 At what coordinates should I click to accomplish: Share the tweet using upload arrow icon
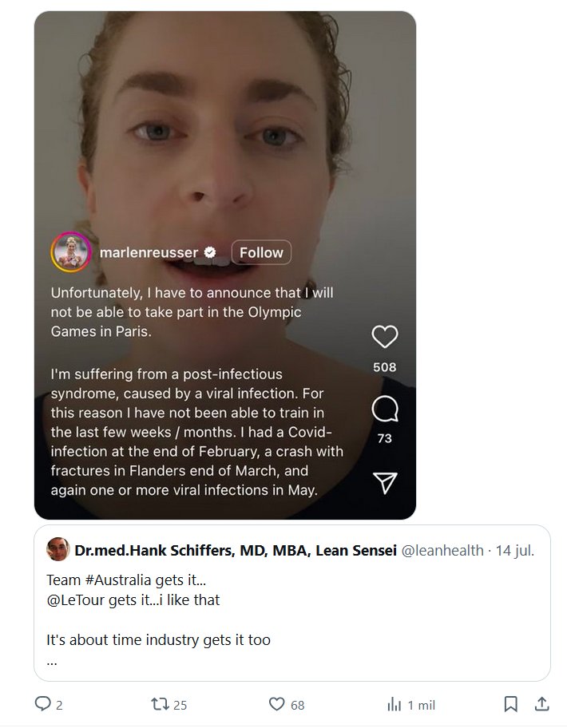point(541,704)
